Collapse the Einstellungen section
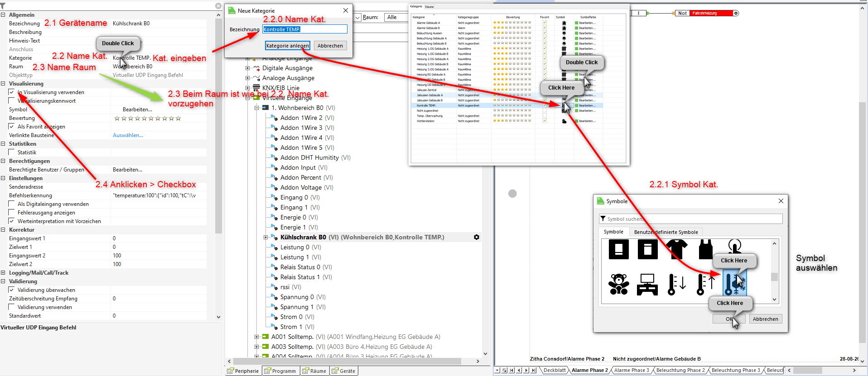Viewport: 868px width, 376px height. coord(3,178)
